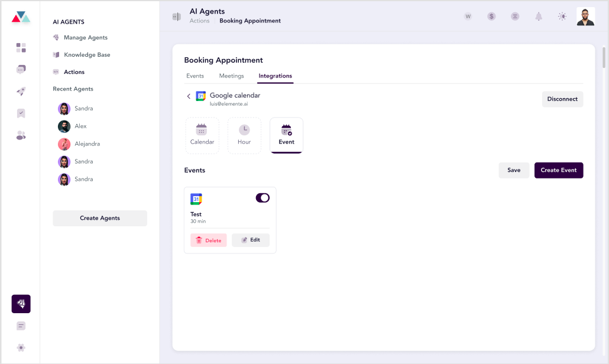Click the list lines icon in header
The width and height of the screenshot is (609, 364).
(515, 17)
